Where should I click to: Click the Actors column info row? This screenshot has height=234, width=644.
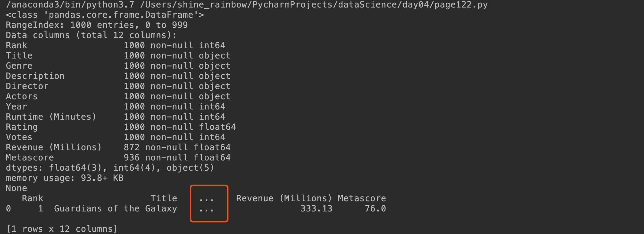(x=118, y=96)
